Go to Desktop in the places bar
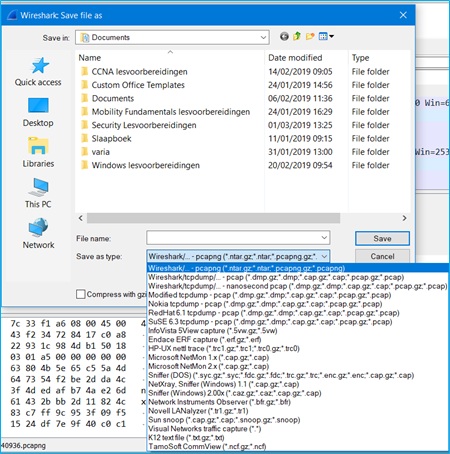Screen dimensions: 450x454 pyautogui.click(x=38, y=113)
